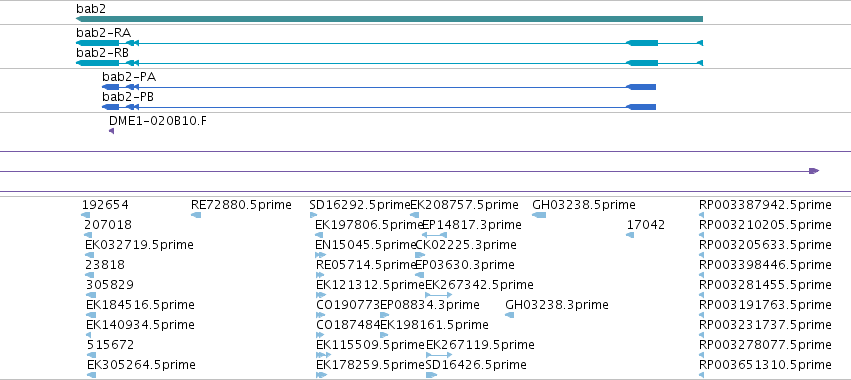Click the GH03238.3prime feature arrow
This screenshot has height=380, width=851.
[509, 315]
